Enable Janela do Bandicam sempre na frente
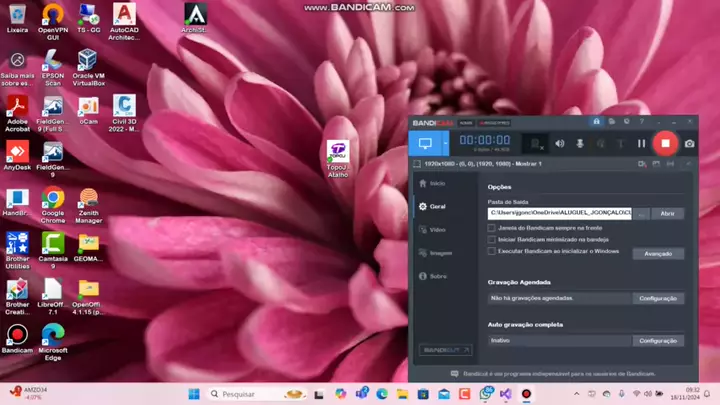This screenshot has width=720, height=405. pyautogui.click(x=491, y=228)
